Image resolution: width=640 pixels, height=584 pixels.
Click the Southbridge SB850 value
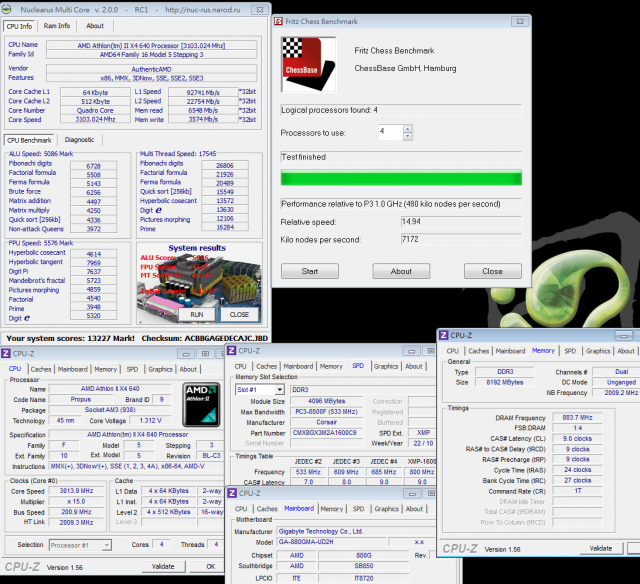[x=363, y=566]
